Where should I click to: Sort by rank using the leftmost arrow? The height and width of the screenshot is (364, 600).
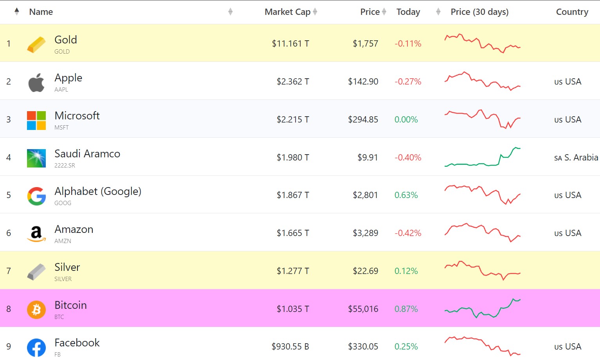coord(16,11)
